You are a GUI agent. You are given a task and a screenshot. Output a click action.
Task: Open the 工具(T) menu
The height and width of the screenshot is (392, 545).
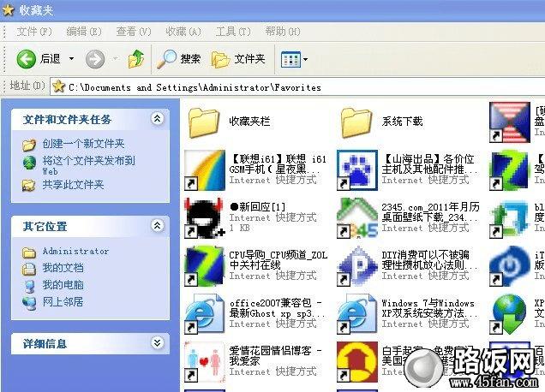coord(233,32)
